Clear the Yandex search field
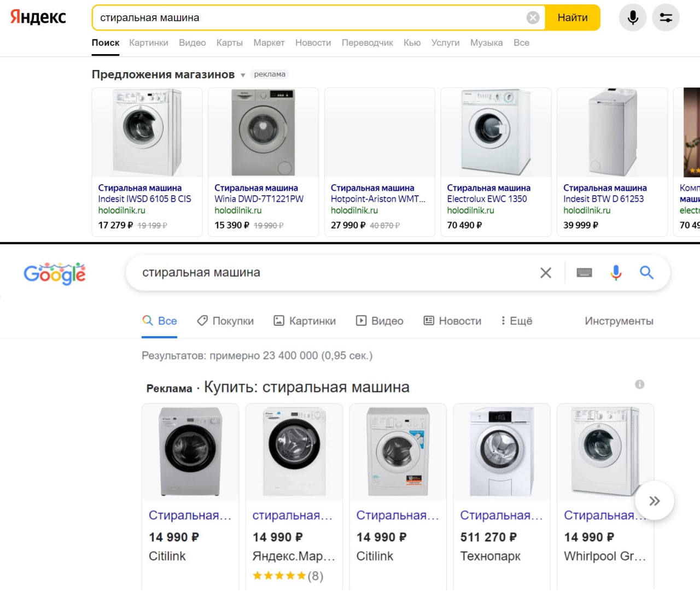The width and height of the screenshot is (700, 598). pyautogui.click(x=533, y=18)
